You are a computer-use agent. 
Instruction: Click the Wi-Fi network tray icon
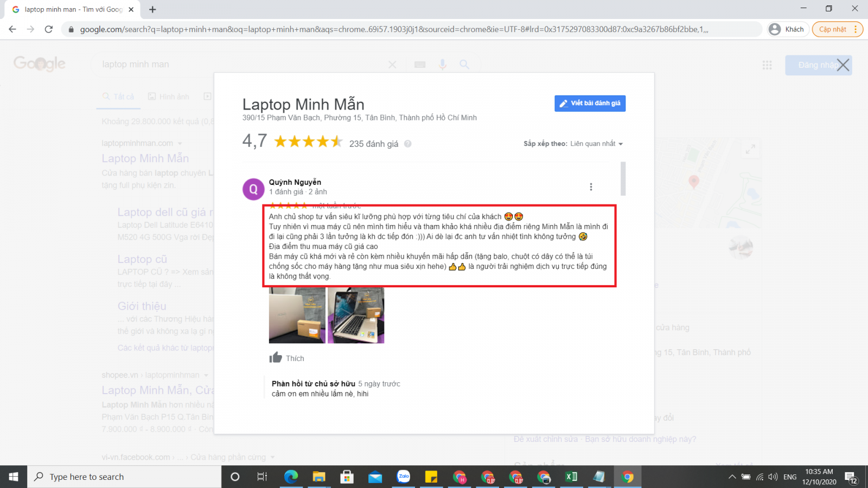759,477
